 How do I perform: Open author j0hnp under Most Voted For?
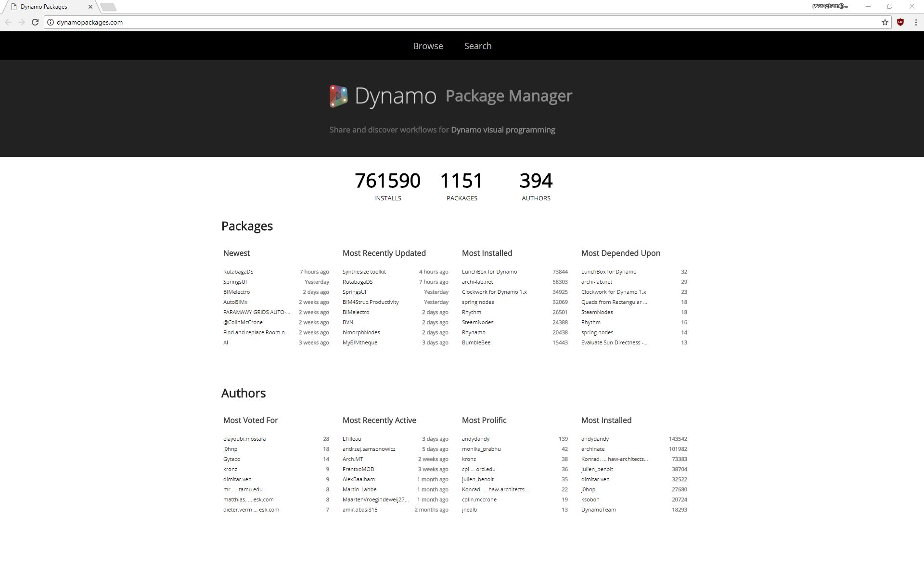pos(230,449)
